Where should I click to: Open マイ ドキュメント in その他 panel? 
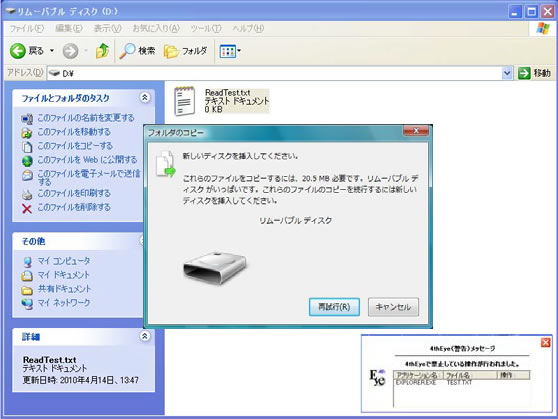pos(63,275)
